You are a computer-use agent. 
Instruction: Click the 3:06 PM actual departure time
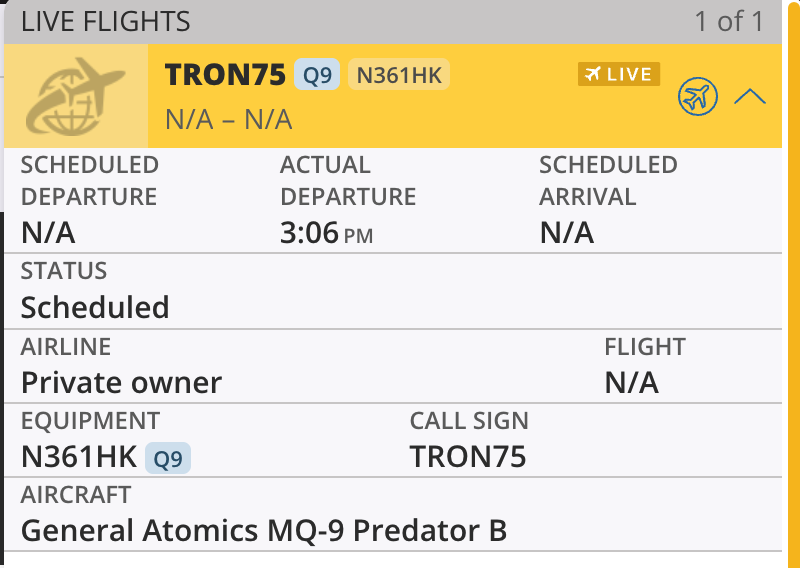[x=326, y=233]
